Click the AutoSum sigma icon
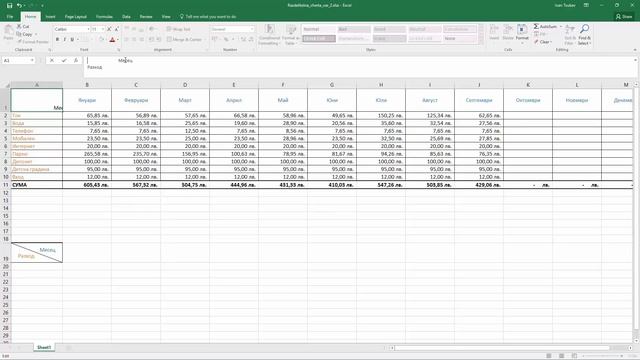The image size is (640, 360). (x=536, y=26)
